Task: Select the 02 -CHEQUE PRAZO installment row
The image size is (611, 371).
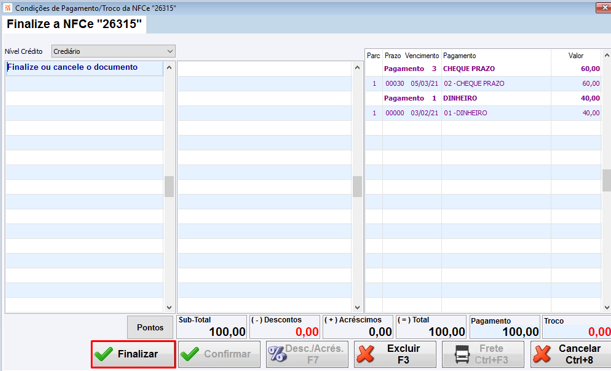Action: (x=483, y=83)
